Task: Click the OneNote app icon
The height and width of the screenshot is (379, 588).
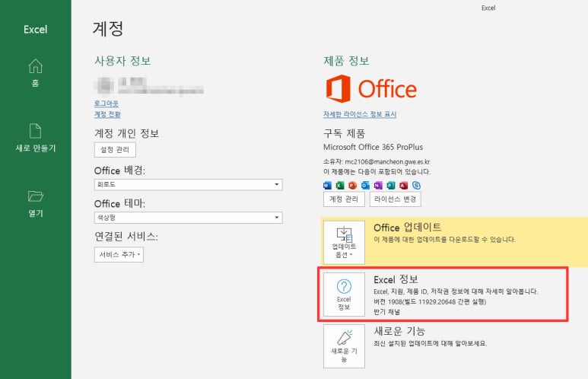Action: point(378,186)
